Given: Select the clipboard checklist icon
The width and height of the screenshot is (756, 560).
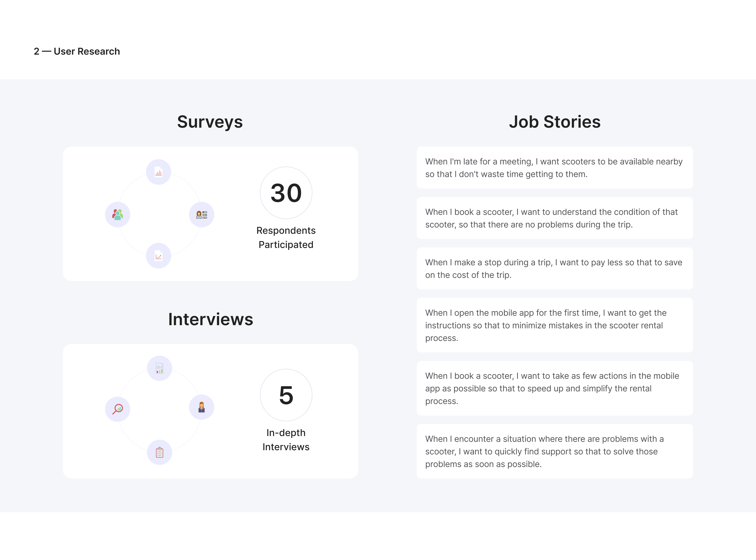Looking at the screenshot, I should click(160, 452).
